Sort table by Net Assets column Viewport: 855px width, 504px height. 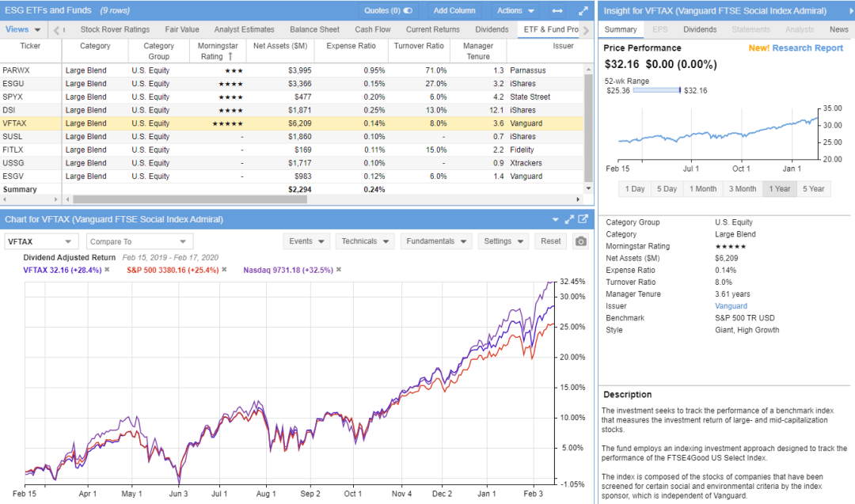tap(279, 46)
